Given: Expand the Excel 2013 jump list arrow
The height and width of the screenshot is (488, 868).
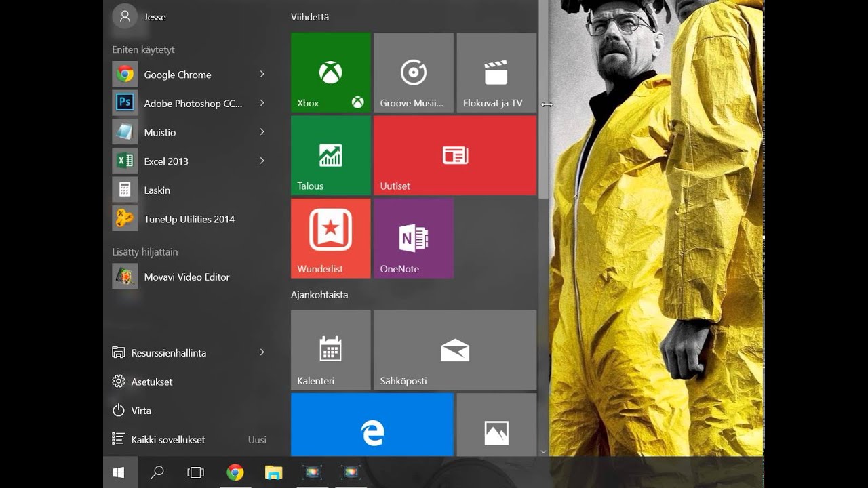Looking at the screenshot, I should (x=262, y=161).
